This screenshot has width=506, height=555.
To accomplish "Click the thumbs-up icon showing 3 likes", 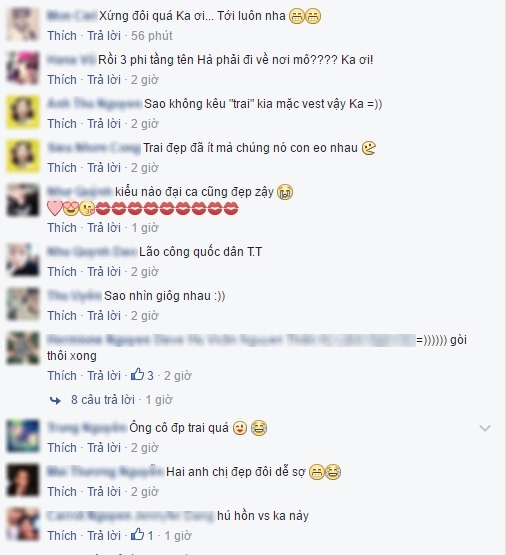I will point(137,375).
